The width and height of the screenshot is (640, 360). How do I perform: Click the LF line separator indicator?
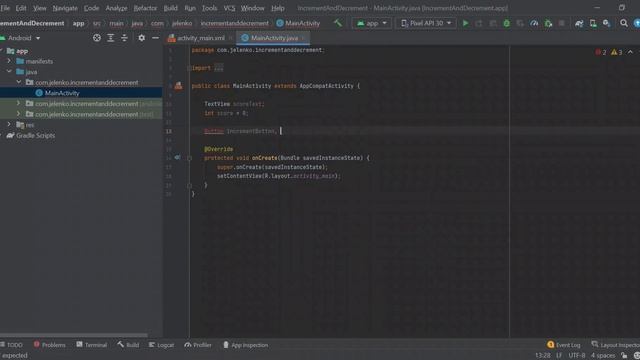coord(559,356)
